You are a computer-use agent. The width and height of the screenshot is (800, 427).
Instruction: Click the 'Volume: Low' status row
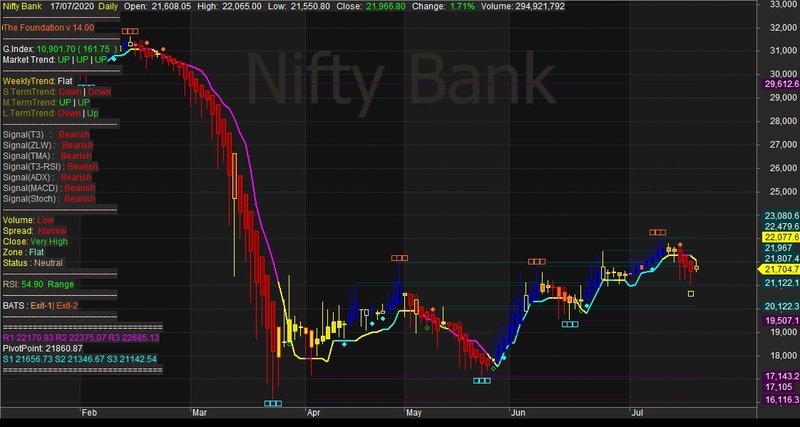29,220
